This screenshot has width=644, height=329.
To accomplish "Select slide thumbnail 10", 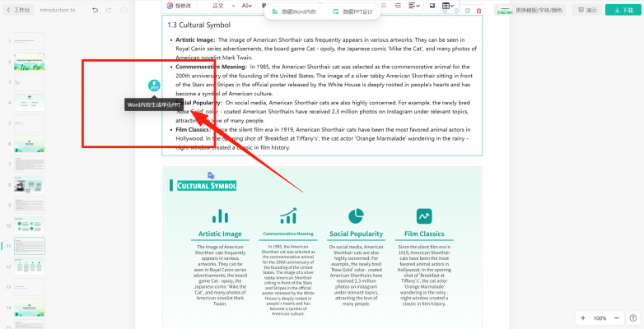I will [x=30, y=225].
